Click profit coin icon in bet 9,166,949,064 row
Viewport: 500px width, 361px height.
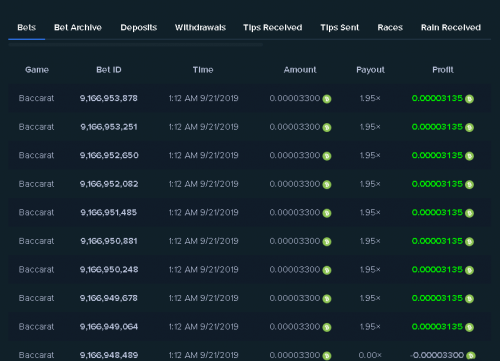[469, 327]
